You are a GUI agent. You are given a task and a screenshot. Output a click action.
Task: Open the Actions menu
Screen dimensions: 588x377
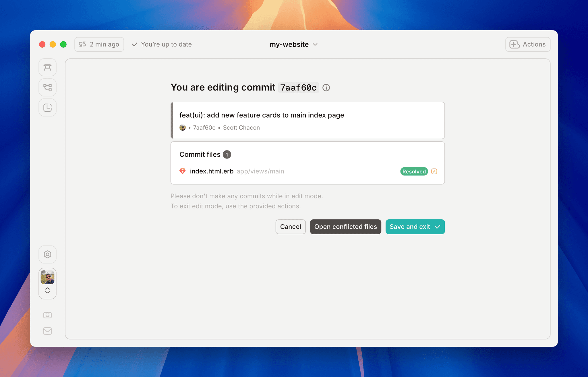click(528, 44)
